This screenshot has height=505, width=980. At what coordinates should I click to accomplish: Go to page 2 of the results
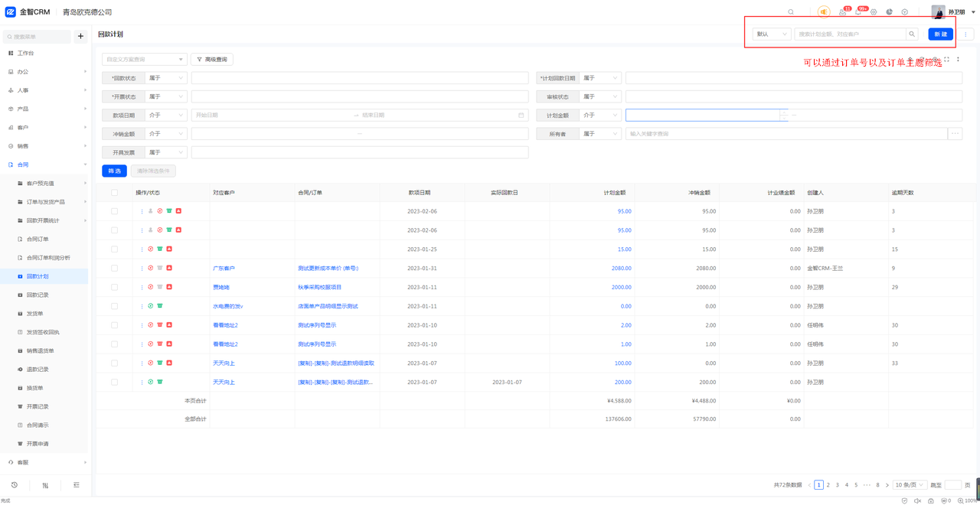pos(828,485)
